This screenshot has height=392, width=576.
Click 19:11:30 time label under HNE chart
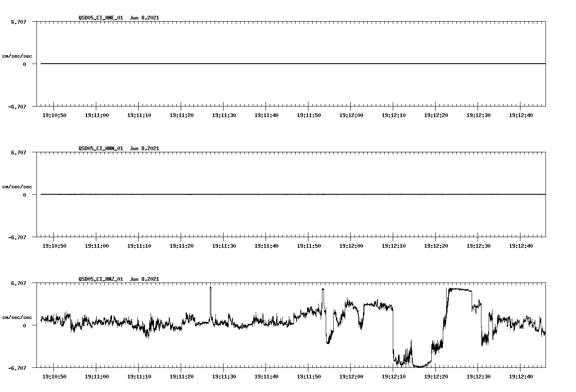pos(224,115)
